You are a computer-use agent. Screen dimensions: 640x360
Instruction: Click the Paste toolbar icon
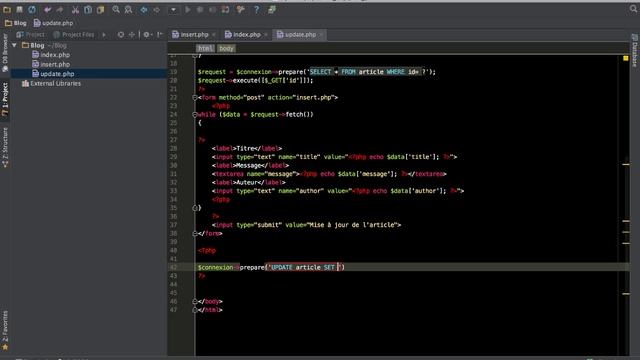click(x=100, y=9)
